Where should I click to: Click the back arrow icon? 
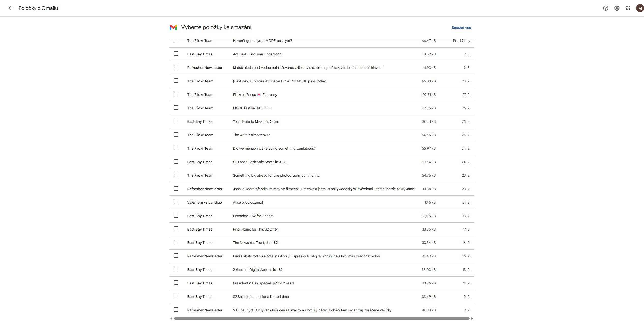(10, 8)
